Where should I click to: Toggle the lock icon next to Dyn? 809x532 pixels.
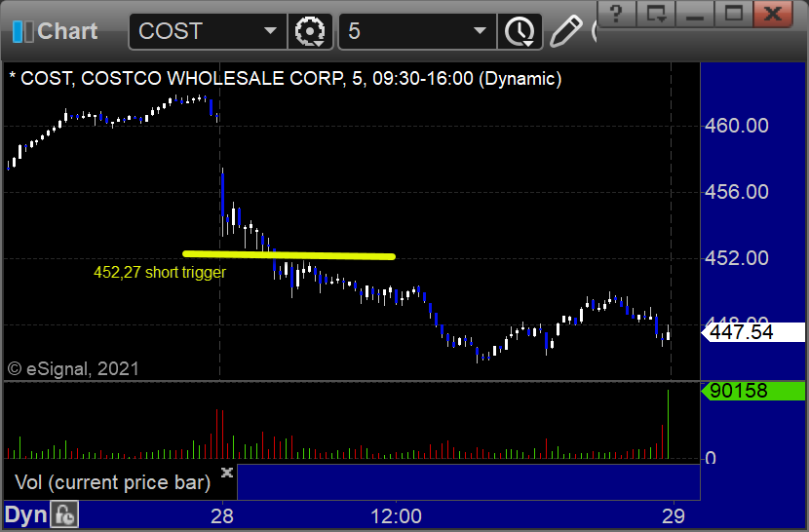click(64, 515)
